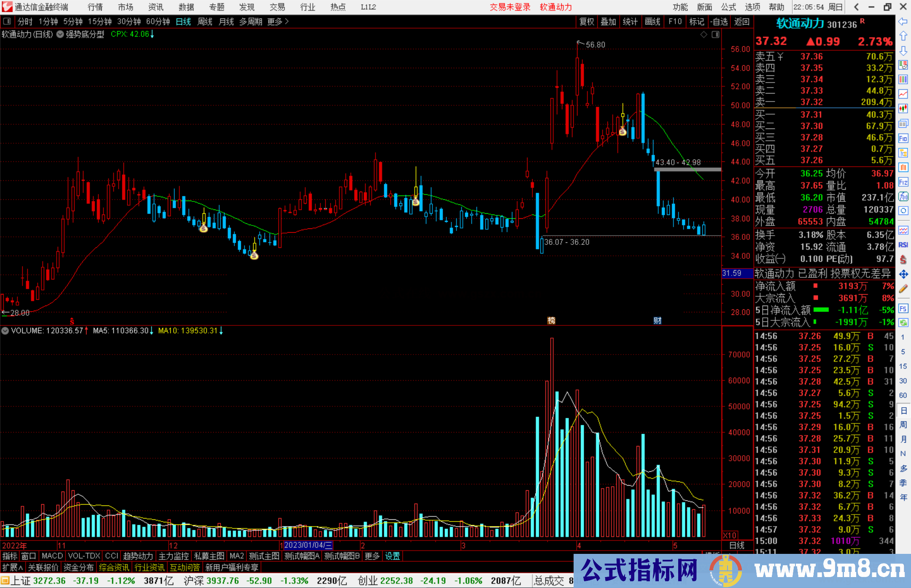Open the F10 company info sidebar icon
This screenshot has width=911, height=588.
[x=903, y=138]
